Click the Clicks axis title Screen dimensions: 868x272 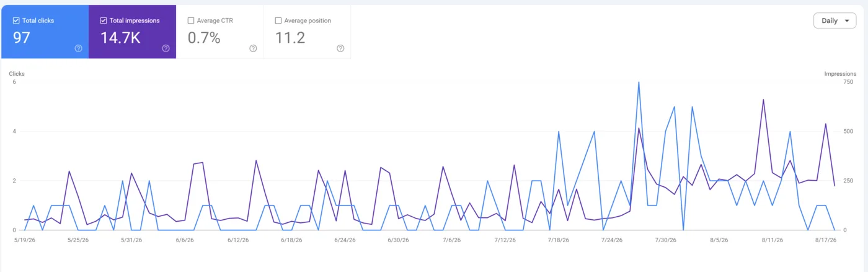(x=17, y=74)
